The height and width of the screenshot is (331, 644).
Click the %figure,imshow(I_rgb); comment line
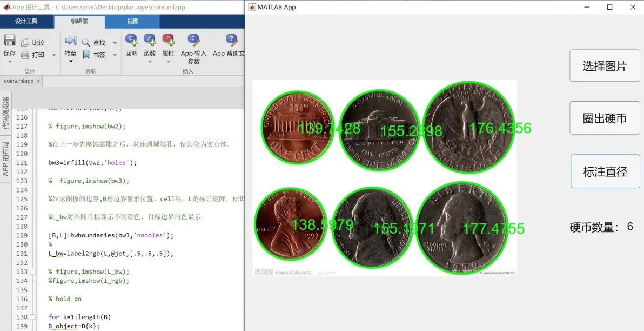89,281
